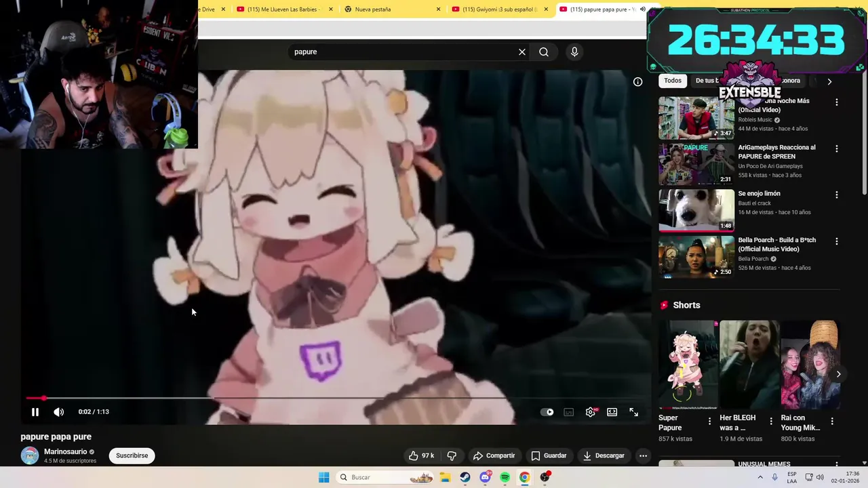Open options for 'Her BLEGH was a...' short
This screenshot has height=488, width=868.
tap(771, 421)
